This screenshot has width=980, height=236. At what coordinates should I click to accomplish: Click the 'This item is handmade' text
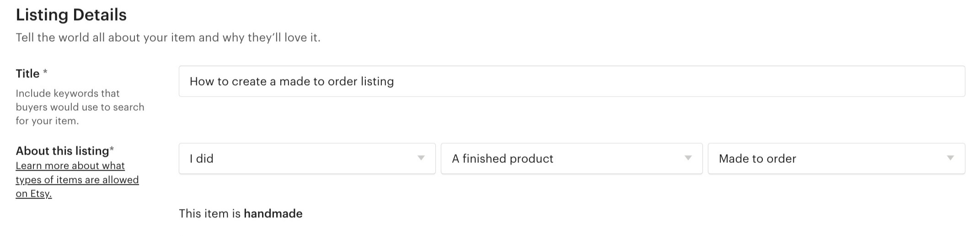pos(241,214)
